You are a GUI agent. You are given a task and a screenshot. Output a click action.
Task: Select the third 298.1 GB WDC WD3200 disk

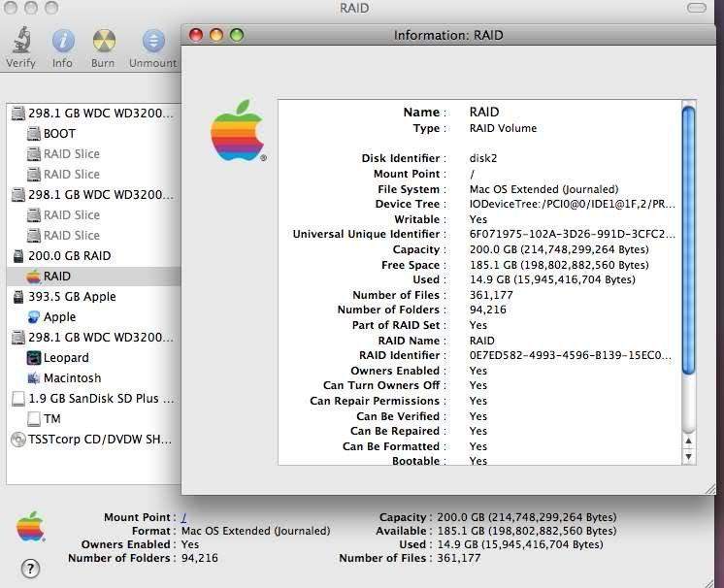pos(93,337)
